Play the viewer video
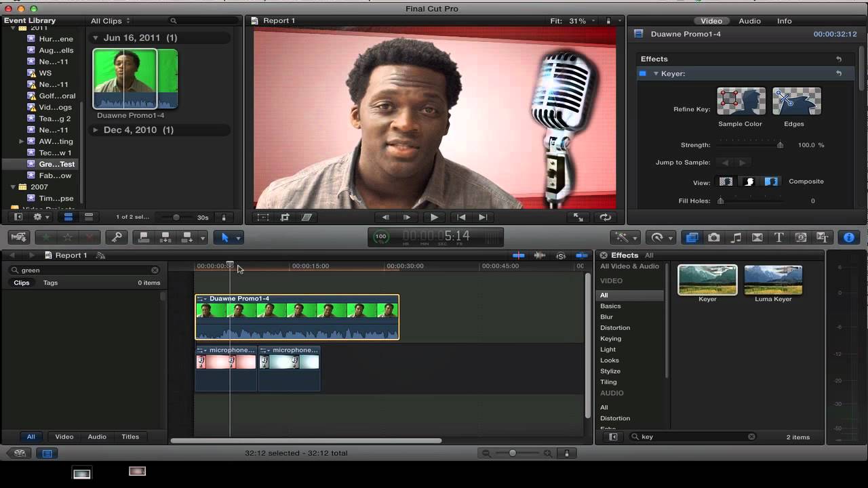Viewport: 868px width, 488px height. click(x=434, y=218)
